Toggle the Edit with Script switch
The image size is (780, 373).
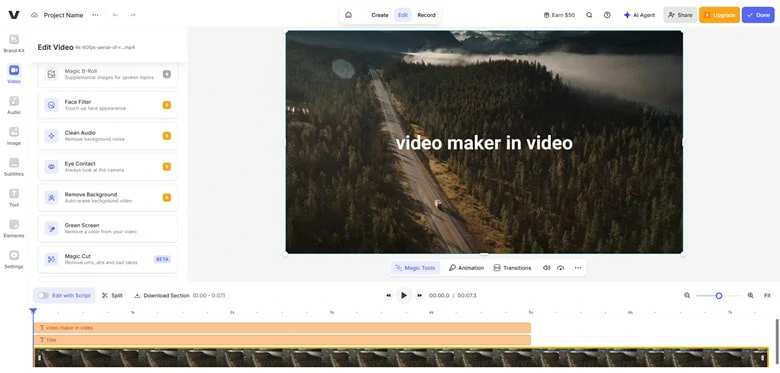click(43, 295)
